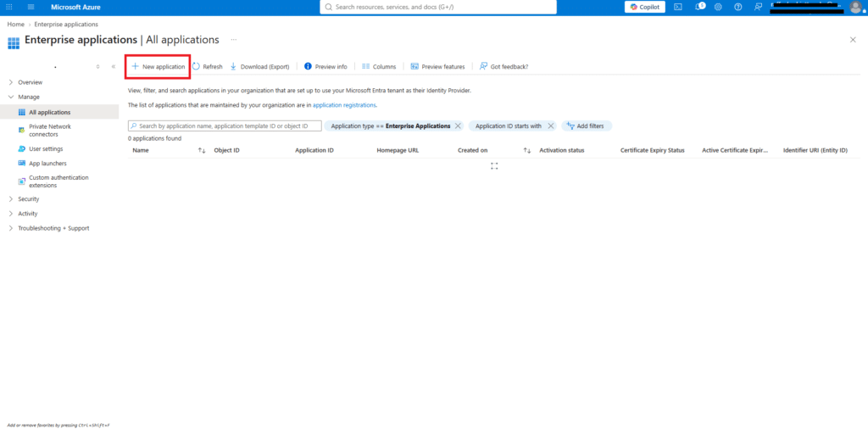Open the notifications bell
Screen dimensions: 868x429
pos(698,7)
